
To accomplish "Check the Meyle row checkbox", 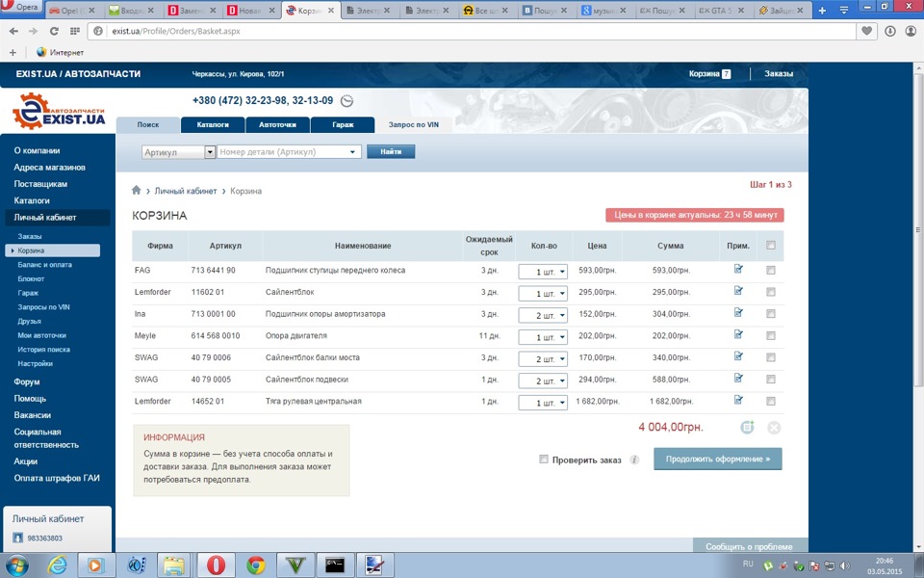I will (x=771, y=335).
